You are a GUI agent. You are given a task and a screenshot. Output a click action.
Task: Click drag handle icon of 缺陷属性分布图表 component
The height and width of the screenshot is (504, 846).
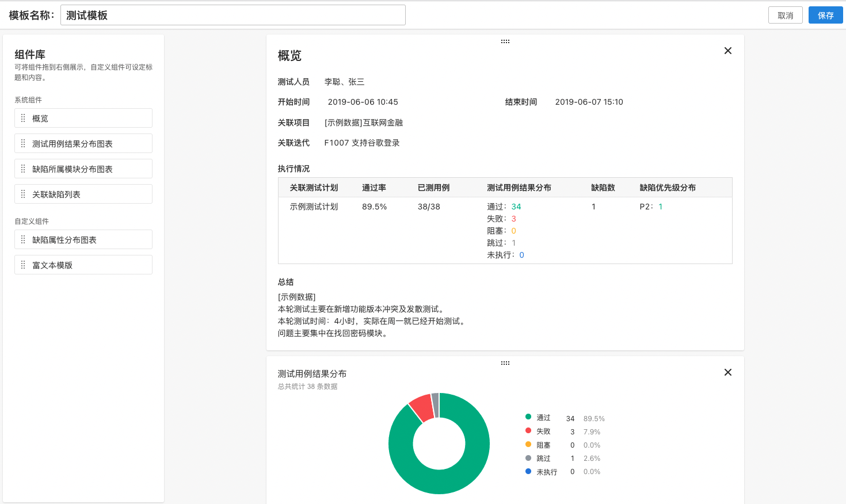click(x=22, y=239)
